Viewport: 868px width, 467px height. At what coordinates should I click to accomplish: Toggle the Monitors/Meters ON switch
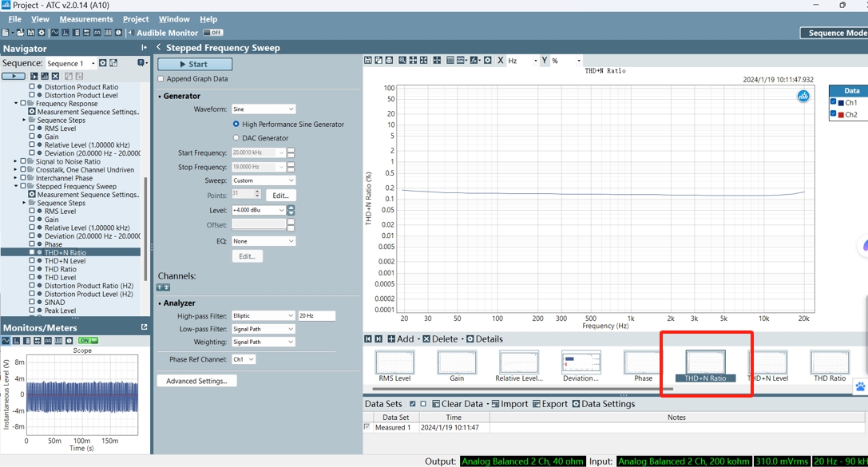tap(88, 340)
